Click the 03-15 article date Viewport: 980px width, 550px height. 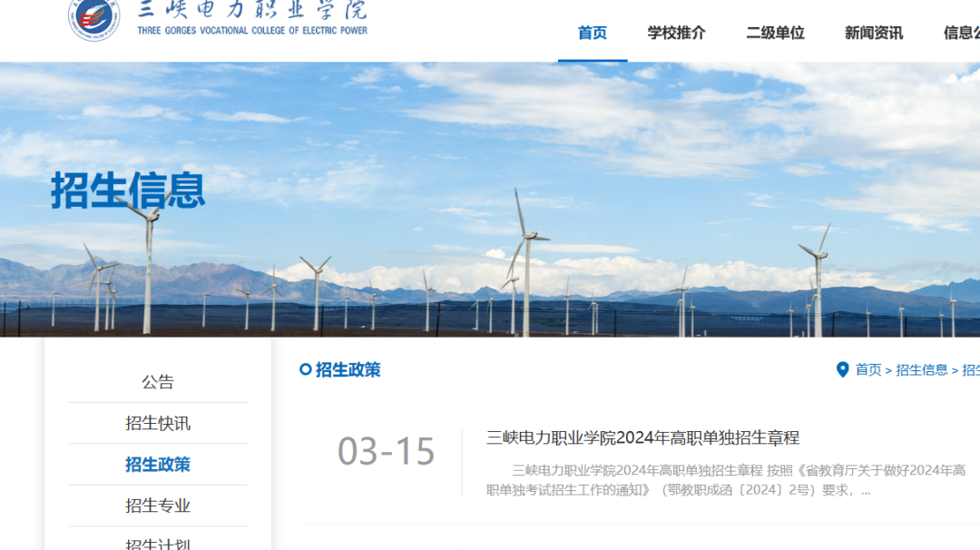click(387, 452)
